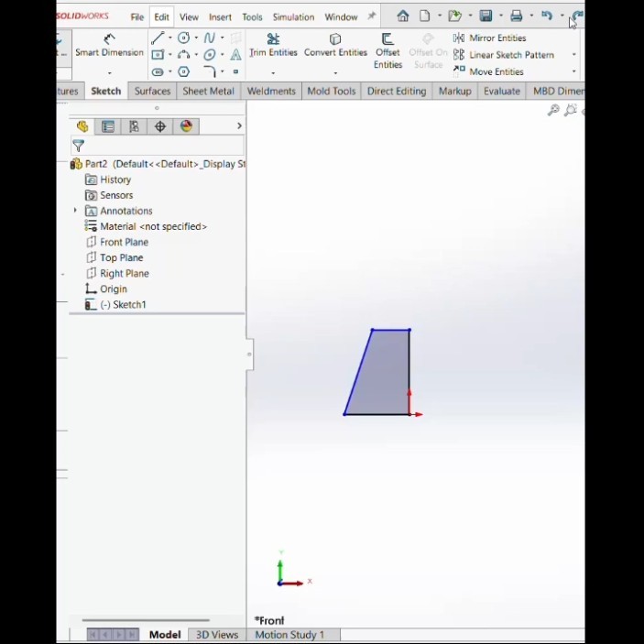Click Mirror Entities
The width and height of the screenshot is (644, 644).
click(489, 38)
